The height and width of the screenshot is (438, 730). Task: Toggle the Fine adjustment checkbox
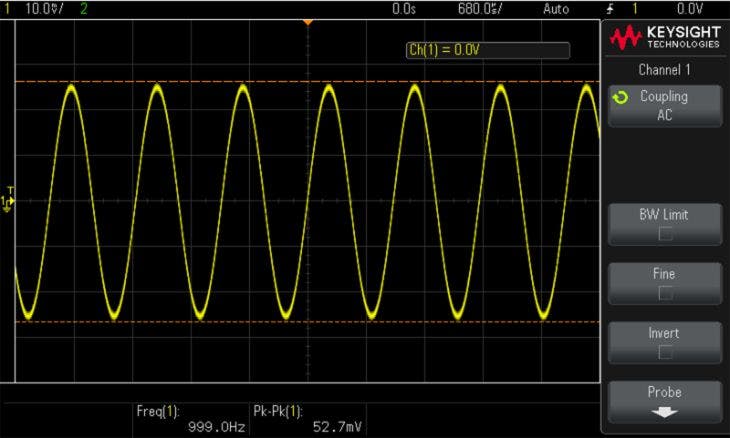click(664, 294)
